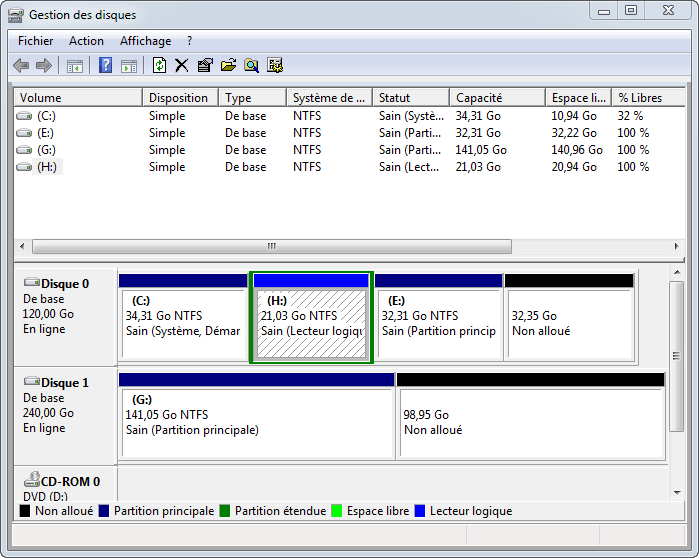Select the (H:) 21,03 Go logical drive block
This screenshot has width=699, height=558.
311,317
